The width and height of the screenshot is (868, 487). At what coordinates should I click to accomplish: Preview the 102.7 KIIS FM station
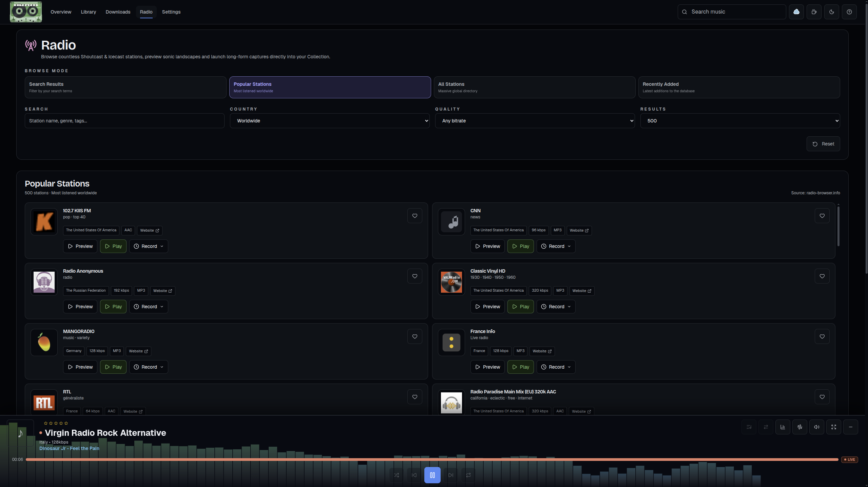click(x=80, y=246)
